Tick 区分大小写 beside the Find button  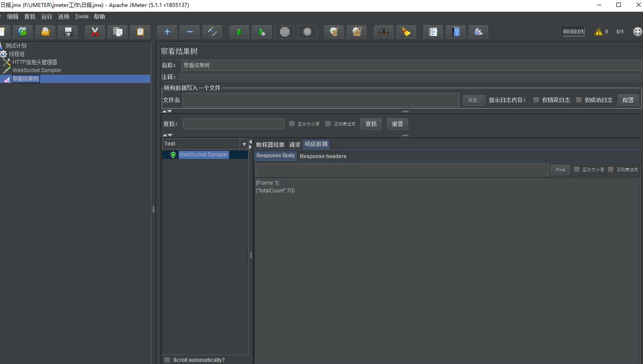pos(576,169)
